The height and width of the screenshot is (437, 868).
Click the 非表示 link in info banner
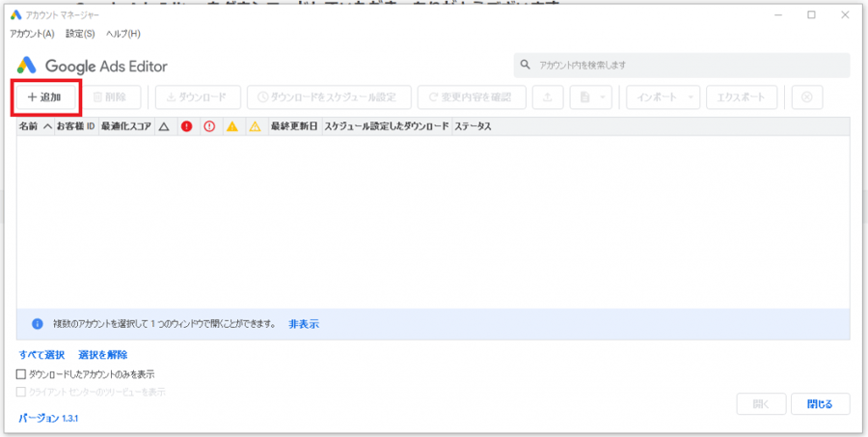point(304,324)
